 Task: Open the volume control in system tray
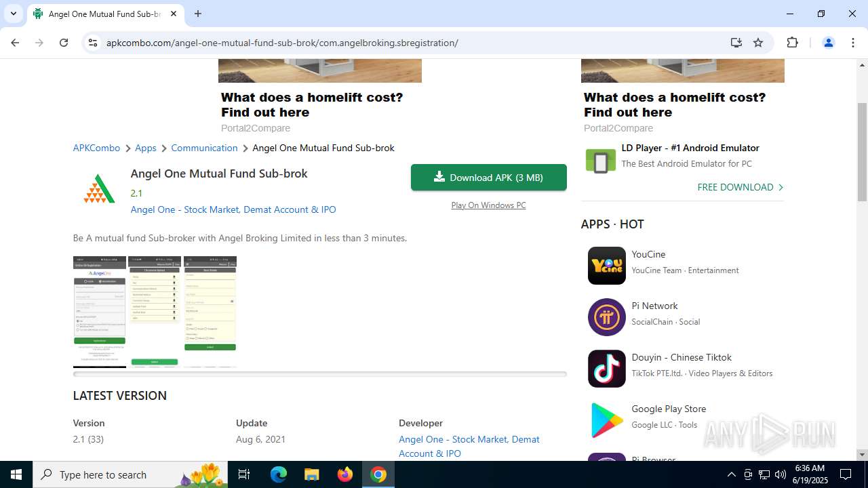(x=781, y=474)
